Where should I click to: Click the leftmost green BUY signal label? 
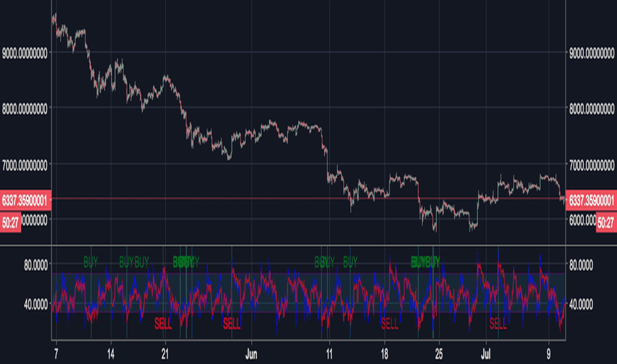[91, 261]
